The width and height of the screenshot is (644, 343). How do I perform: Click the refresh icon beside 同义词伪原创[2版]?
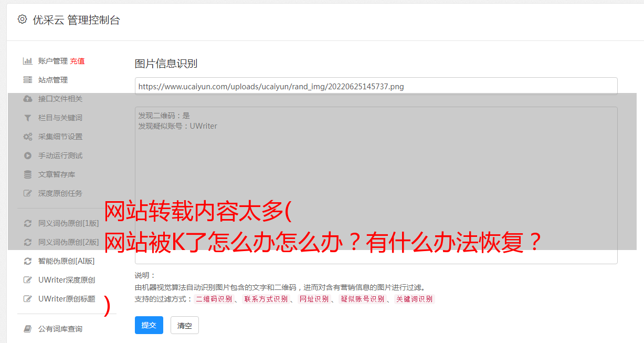(28, 242)
